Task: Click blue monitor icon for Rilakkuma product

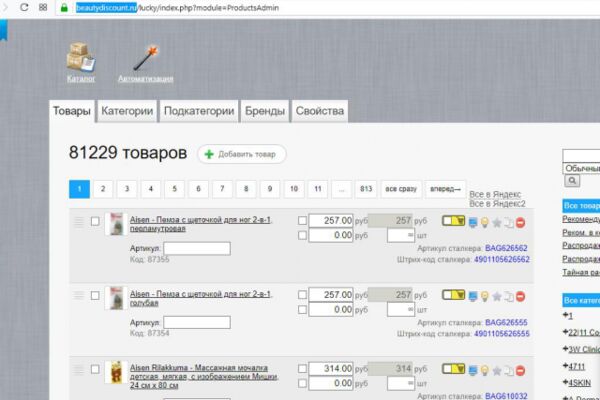Action: click(x=473, y=371)
